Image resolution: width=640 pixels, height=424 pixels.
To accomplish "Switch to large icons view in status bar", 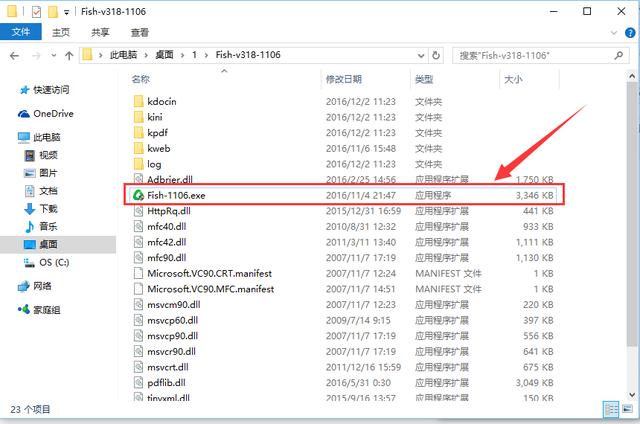I will click(x=627, y=409).
